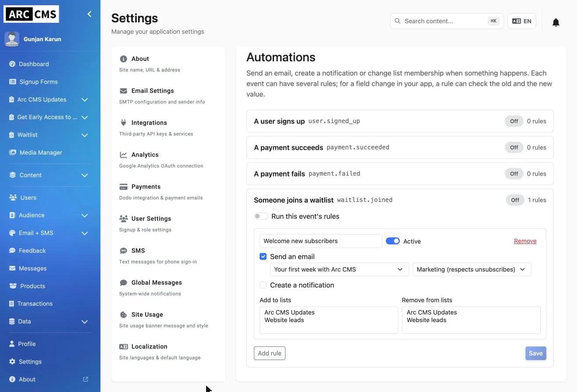This screenshot has height=392, width=577.
Task: Click the Messages envelope icon in sidebar
Action: tap(12, 268)
